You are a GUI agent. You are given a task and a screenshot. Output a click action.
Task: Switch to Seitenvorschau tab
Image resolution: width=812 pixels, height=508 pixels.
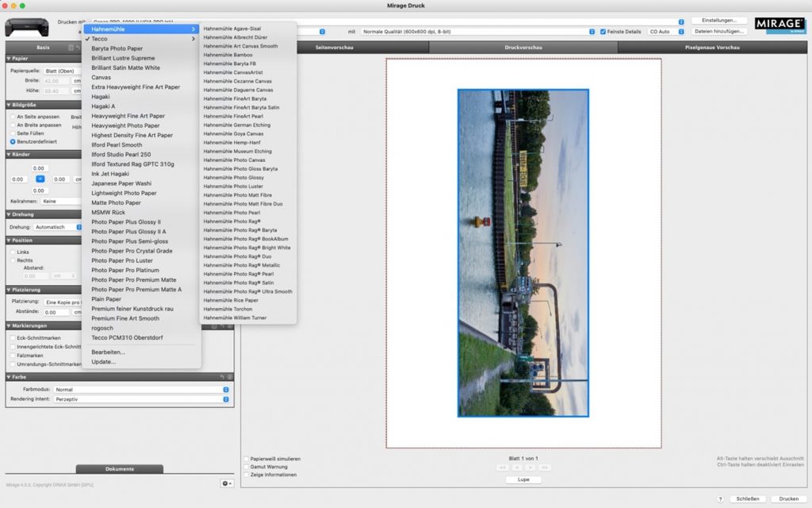pos(335,47)
